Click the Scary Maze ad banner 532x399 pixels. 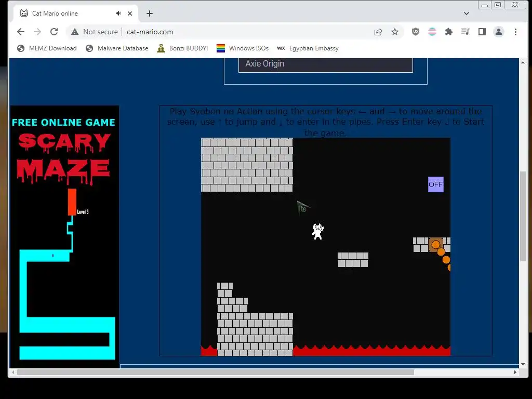click(x=65, y=236)
